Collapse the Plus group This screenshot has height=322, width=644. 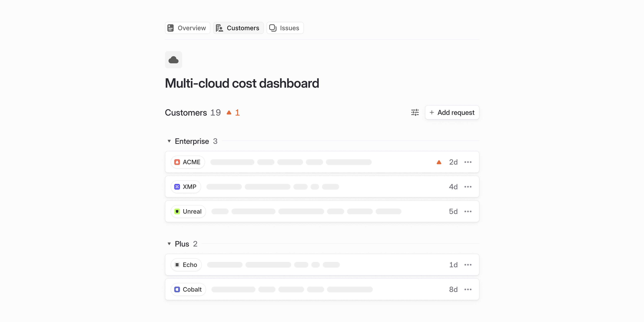pos(169,244)
